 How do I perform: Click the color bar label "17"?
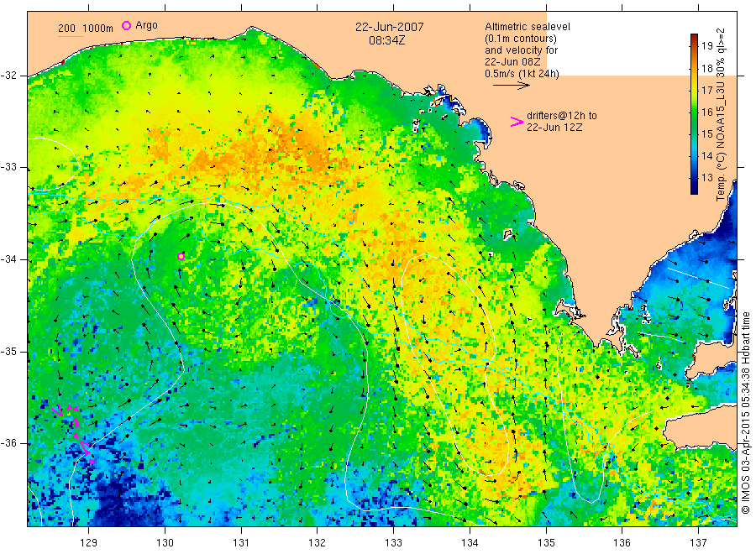706,90
